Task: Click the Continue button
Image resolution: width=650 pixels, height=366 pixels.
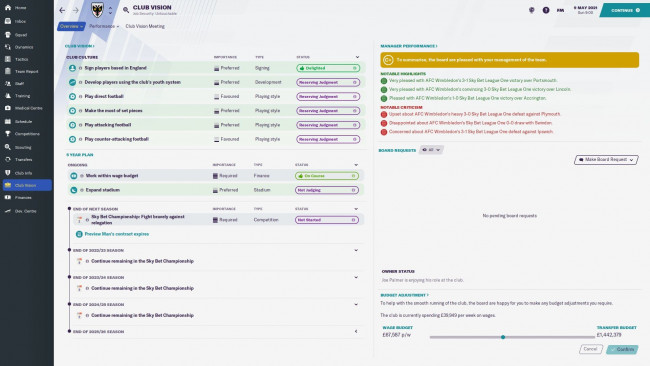Action: coord(625,10)
